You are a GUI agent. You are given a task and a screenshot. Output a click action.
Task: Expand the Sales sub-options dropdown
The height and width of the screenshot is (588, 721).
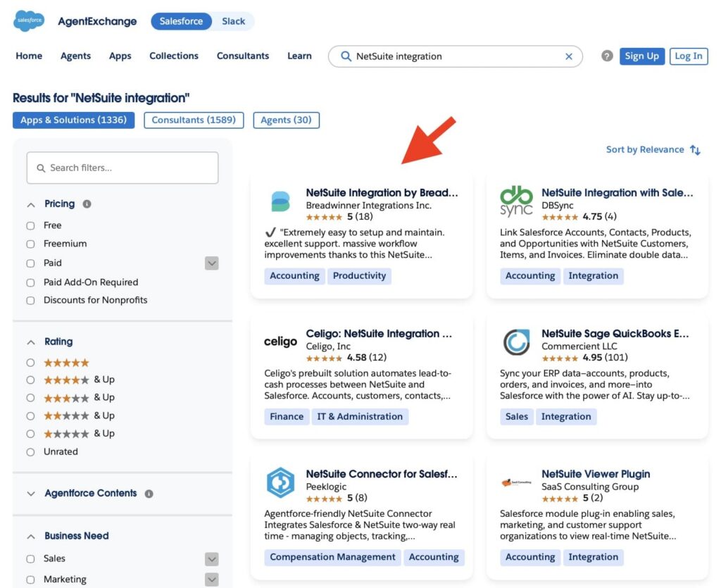coord(211,559)
